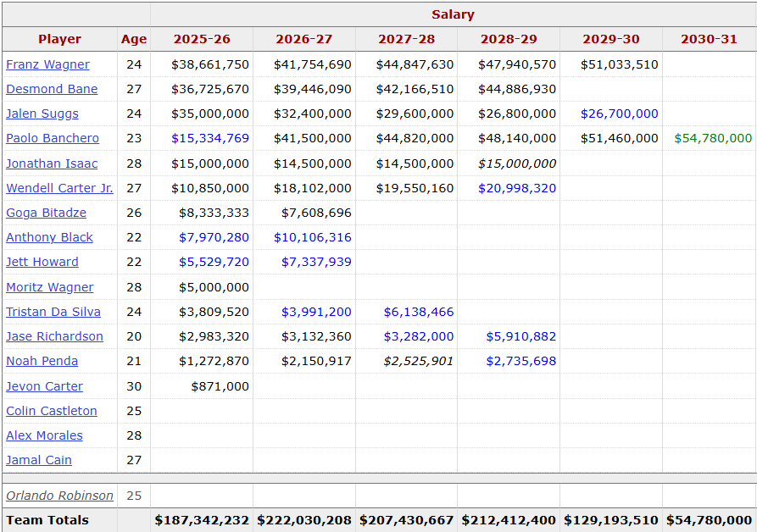The image size is (757, 532).
Task: Open Franz Wagner's player page
Action: tap(47, 64)
